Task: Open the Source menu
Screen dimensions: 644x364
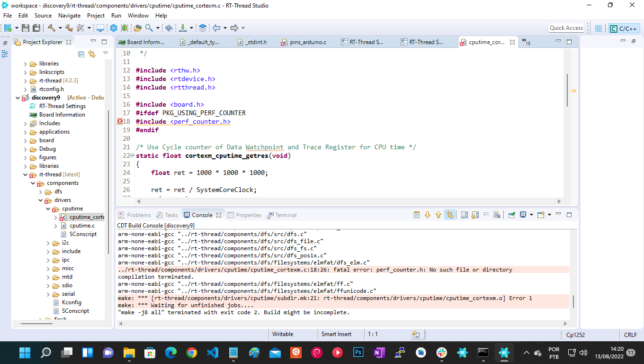Action: (43, 15)
